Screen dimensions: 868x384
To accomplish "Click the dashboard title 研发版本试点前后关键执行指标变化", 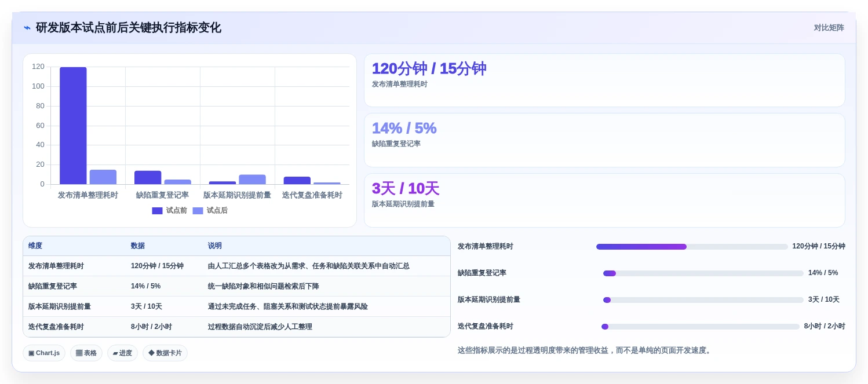I will 129,28.
